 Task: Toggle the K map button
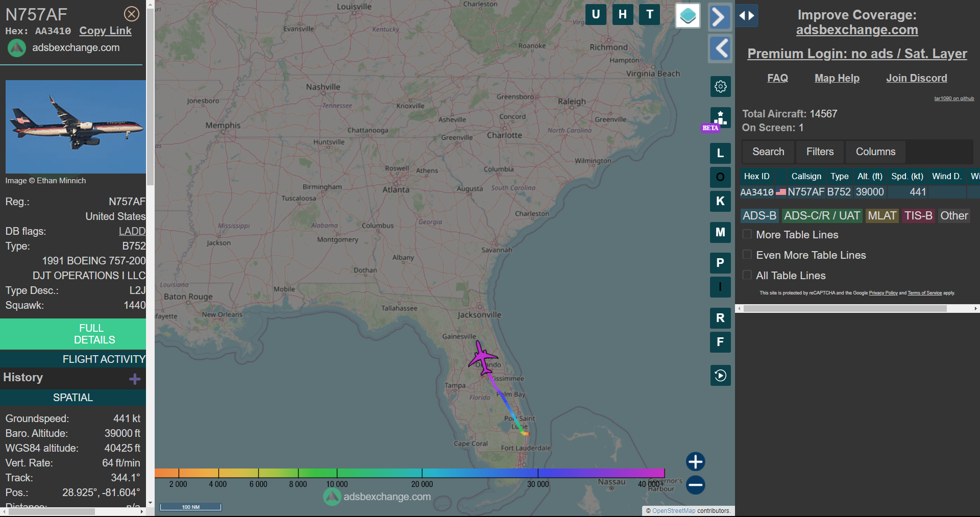[x=720, y=201]
